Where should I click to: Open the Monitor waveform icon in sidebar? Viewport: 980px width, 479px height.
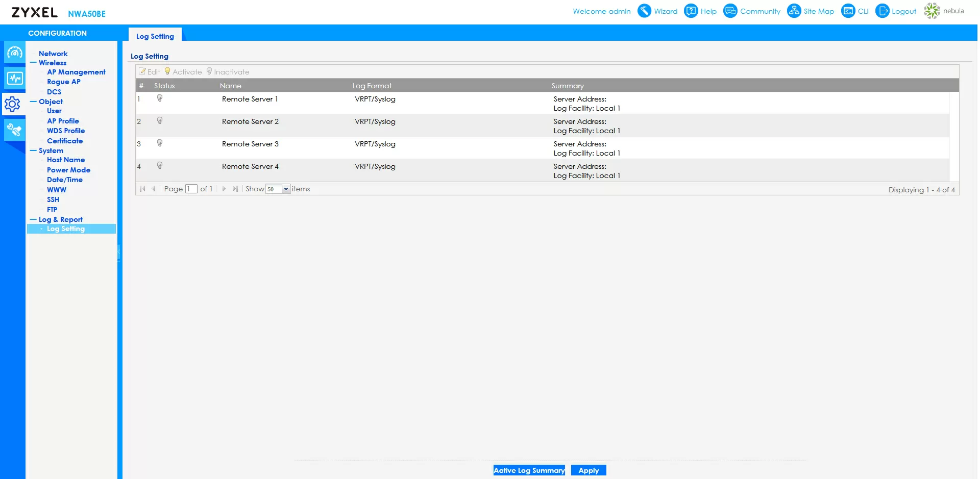[x=14, y=78]
